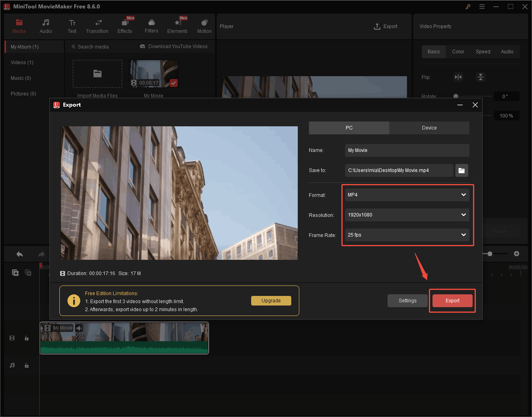The height and width of the screenshot is (417, 532).
Task: Click the audio icon on My Movie clip
Action: [x=79, y=328]
